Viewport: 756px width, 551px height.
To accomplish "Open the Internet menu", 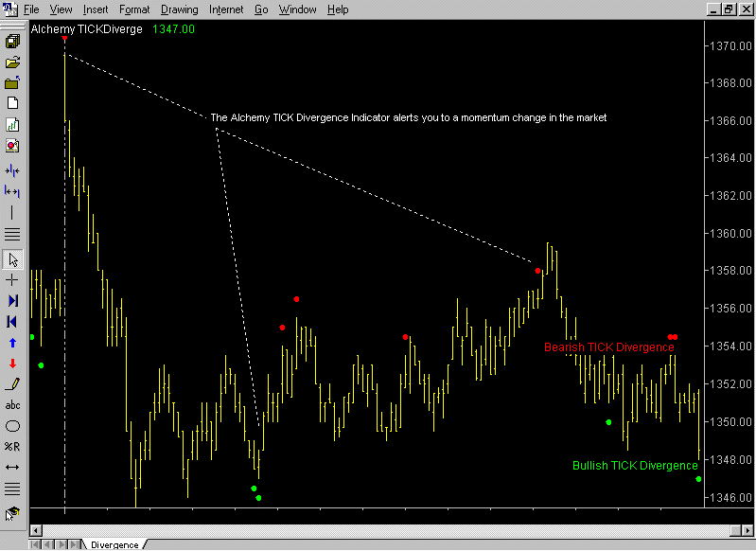I will [x=226, y=9].
